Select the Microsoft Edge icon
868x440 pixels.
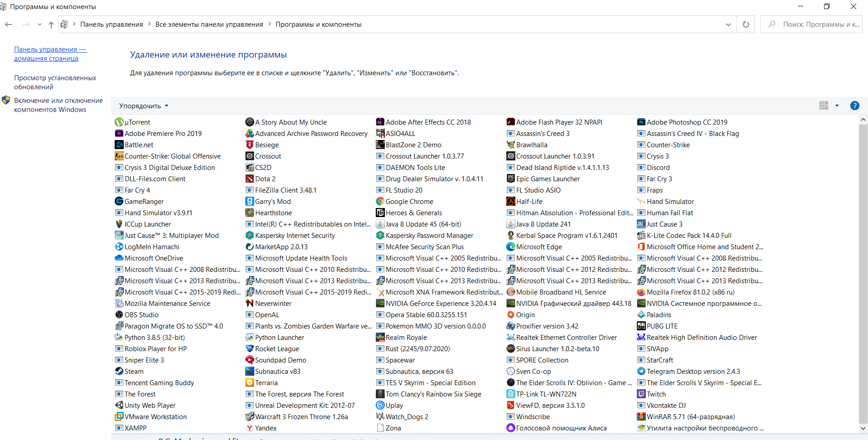click(511, 247)
